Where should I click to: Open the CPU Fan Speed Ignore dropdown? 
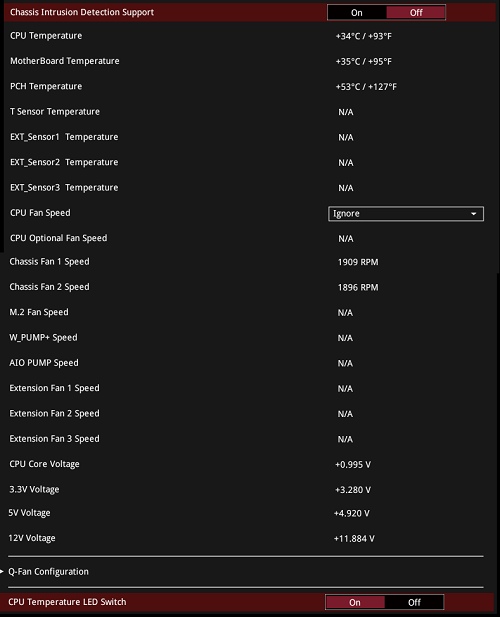coord(406,214)
